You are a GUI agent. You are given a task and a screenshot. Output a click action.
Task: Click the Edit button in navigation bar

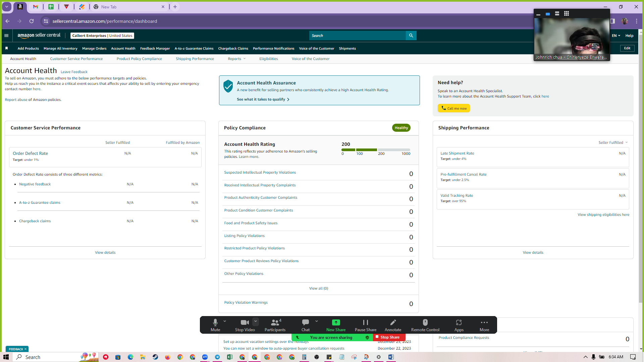coord(627,48)
